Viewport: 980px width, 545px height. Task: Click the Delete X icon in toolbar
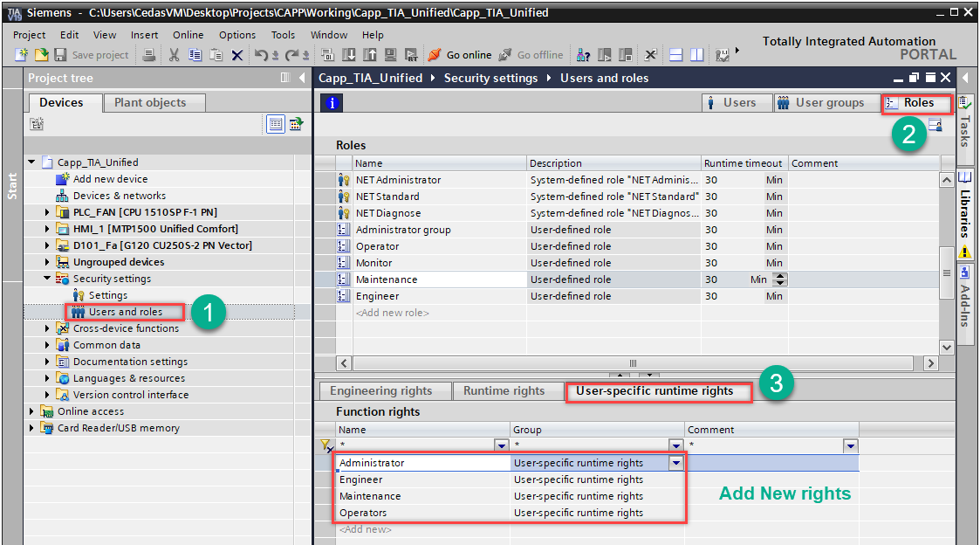(x=236, y=55)
